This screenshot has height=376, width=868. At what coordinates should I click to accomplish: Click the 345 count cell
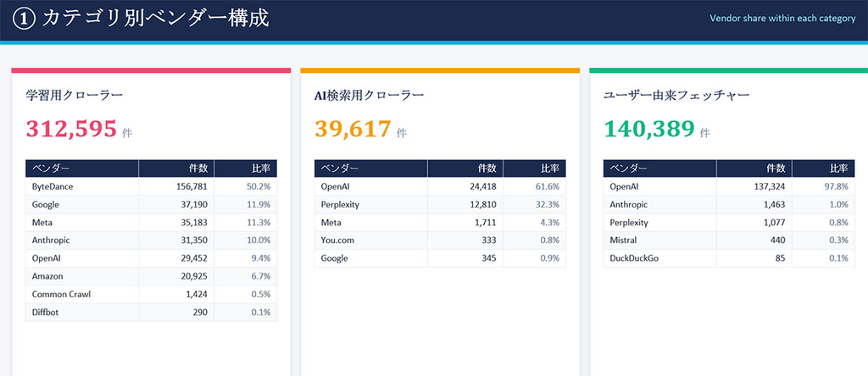465,258
